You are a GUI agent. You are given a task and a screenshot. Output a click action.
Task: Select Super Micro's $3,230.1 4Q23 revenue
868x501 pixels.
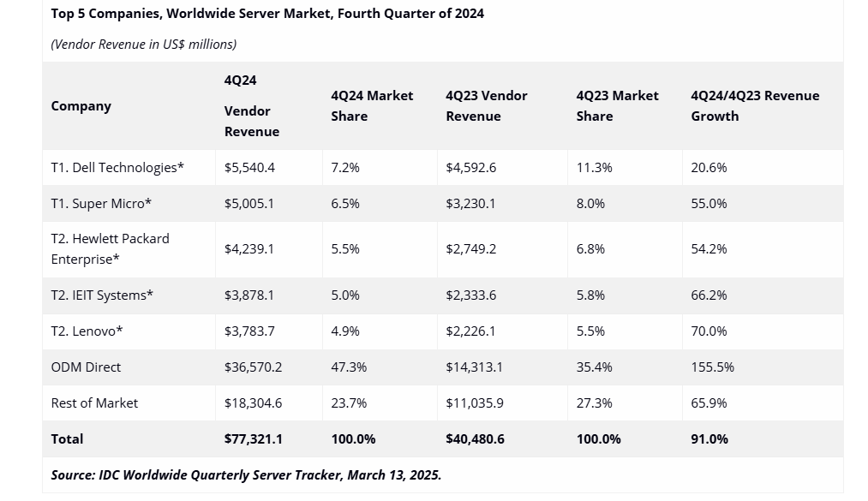click(470, 204)
